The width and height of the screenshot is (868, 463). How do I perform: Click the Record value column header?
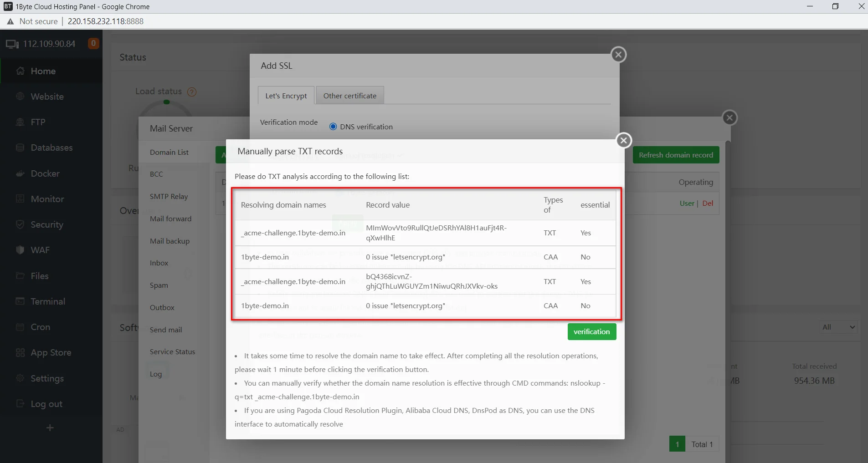pyautogui.click(x=388, y=205)
